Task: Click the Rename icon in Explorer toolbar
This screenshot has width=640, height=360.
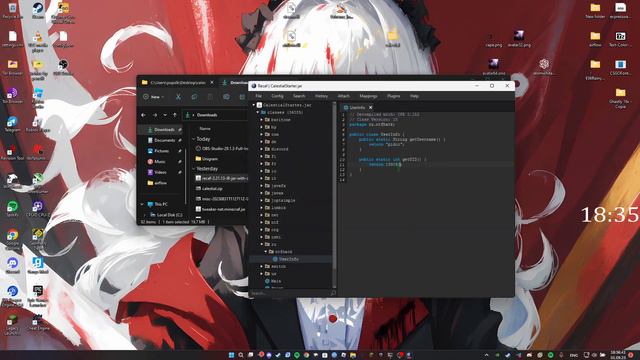Action: click(x=226, y=97)
